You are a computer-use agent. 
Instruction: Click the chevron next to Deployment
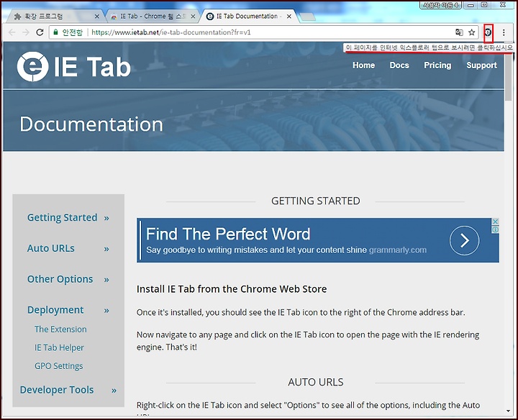pos(106,311)
